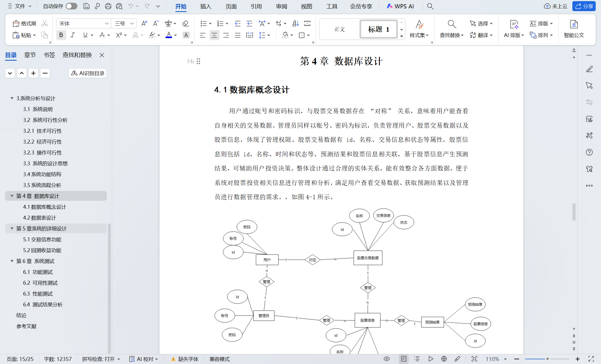Open the 4.2数据表设计 outline entry
Viewport: 601px width, 364px height.
(x=40, y=218)
